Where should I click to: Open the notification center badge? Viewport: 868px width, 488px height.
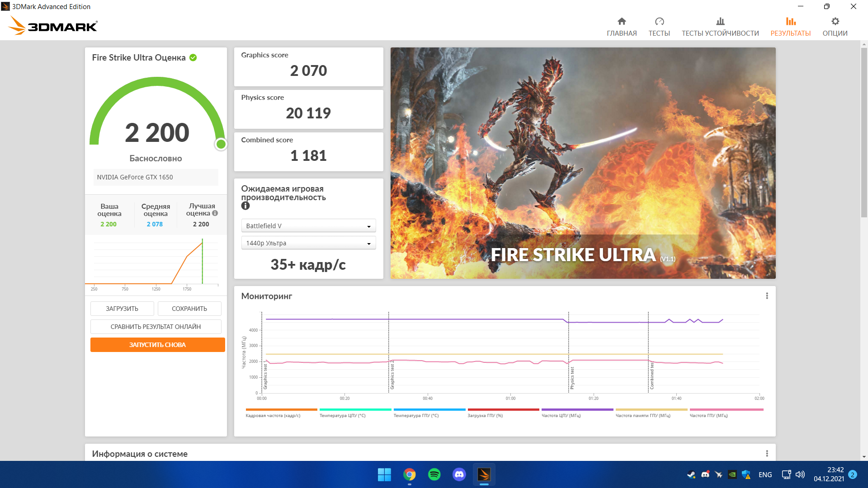(x=853, y=474)
